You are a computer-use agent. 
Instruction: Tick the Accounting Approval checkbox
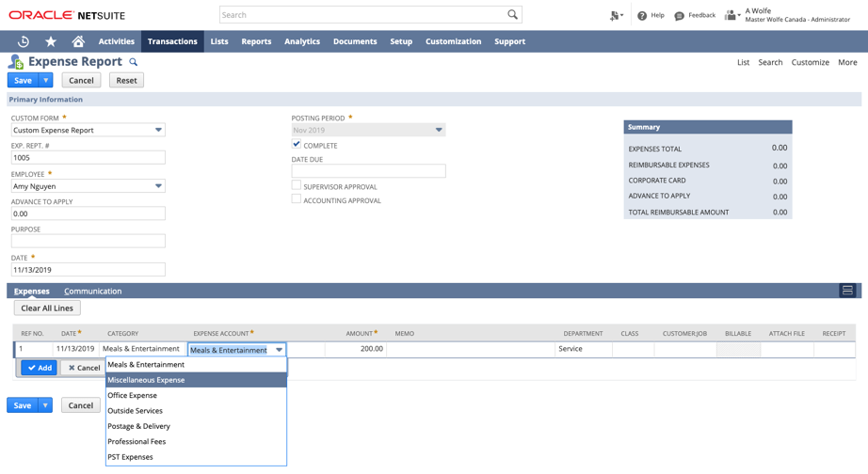click(x=297, y=199)
